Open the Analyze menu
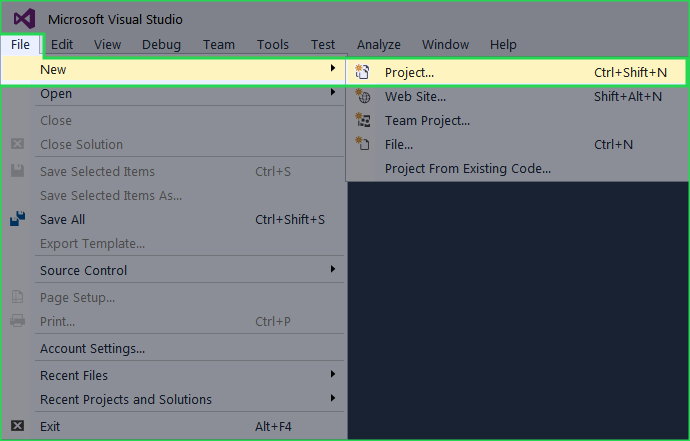Image resolution: width=690 pixels, height=441 pixels. (378, 44)
